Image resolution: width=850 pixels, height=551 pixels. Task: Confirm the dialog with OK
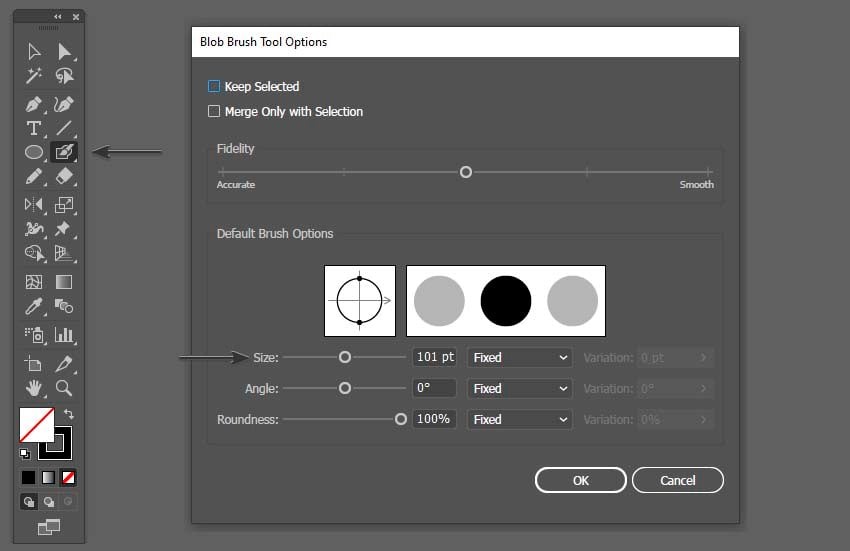(x=581, y=480)
